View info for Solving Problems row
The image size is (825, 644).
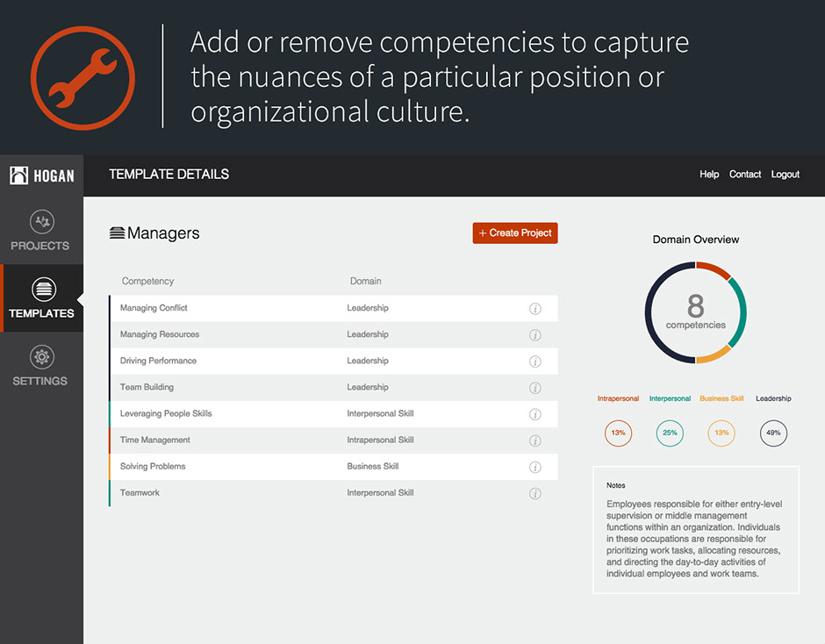coord(535,467)
